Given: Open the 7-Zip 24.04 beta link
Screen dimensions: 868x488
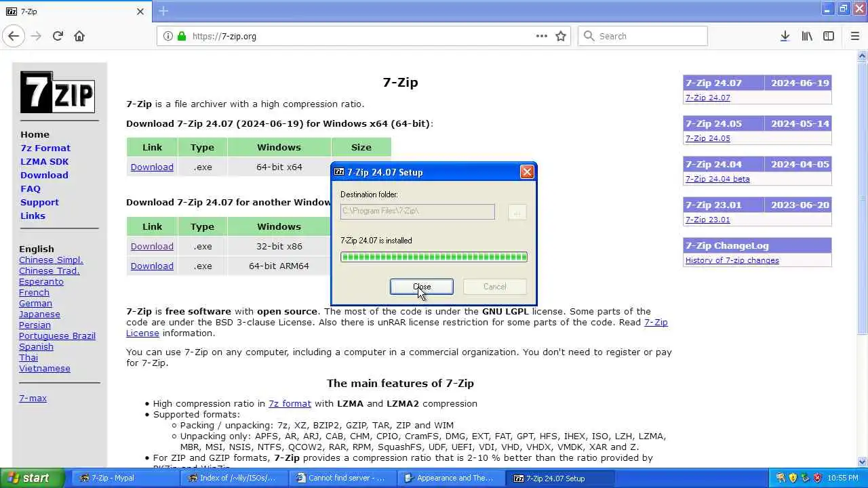Looking at the screenshot, I should tap(717, 179).
